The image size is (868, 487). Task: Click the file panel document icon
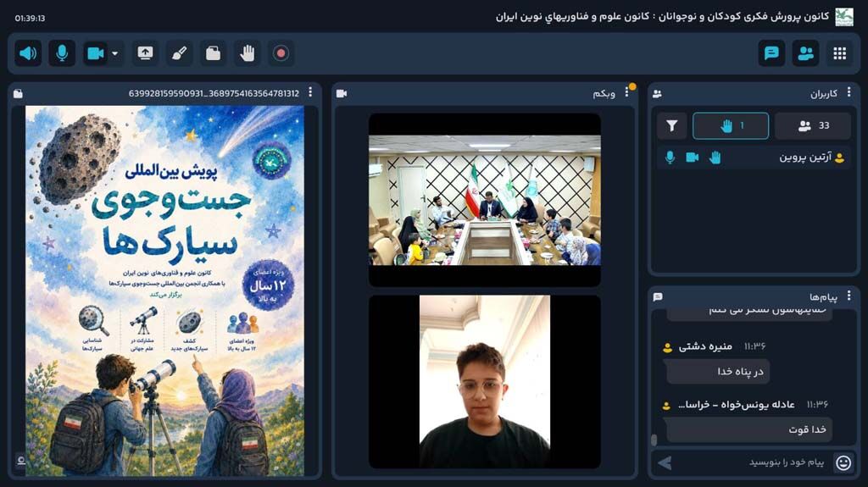pos(19,93)
